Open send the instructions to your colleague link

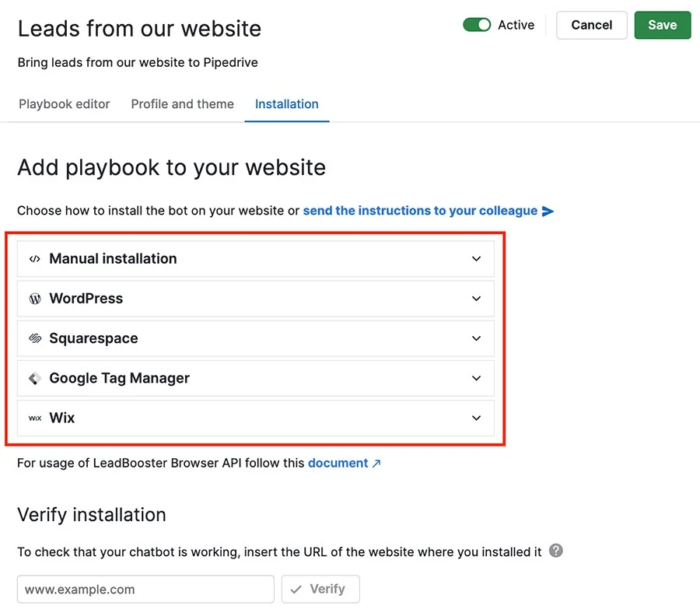[420, 211]
